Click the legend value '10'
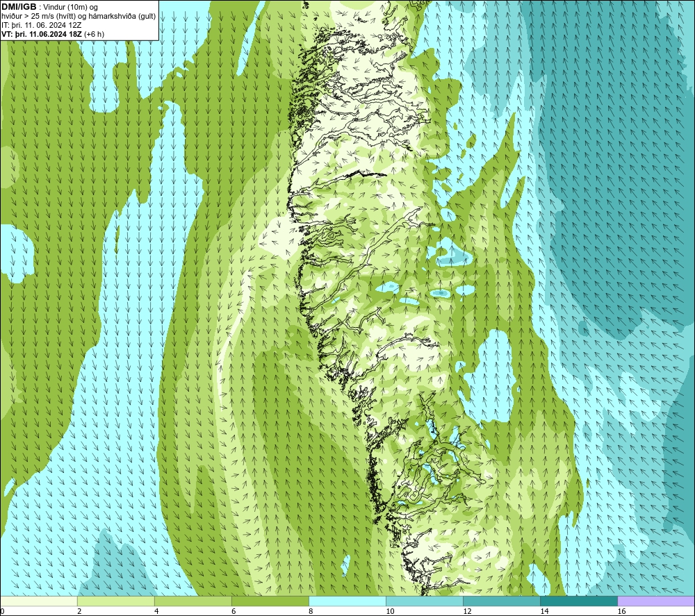 point(390,611)
